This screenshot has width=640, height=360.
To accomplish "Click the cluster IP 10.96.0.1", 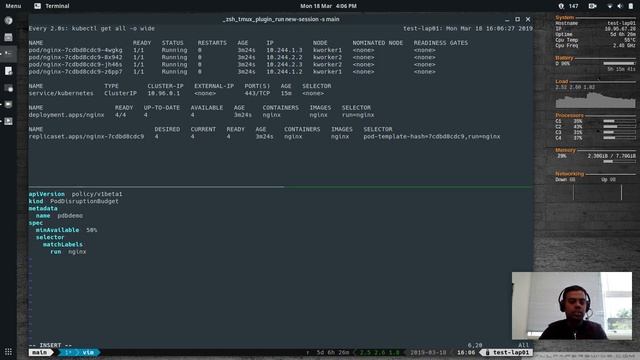I will click(163, 93).
